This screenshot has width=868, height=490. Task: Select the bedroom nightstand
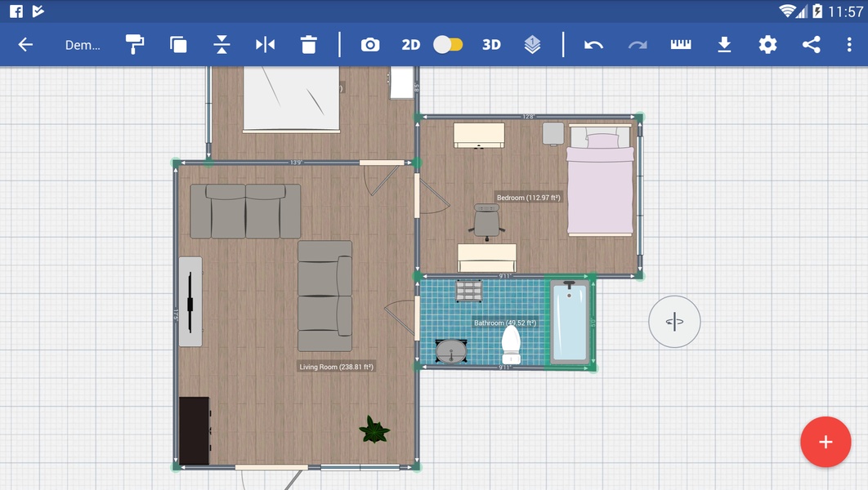tap(553, 134)
